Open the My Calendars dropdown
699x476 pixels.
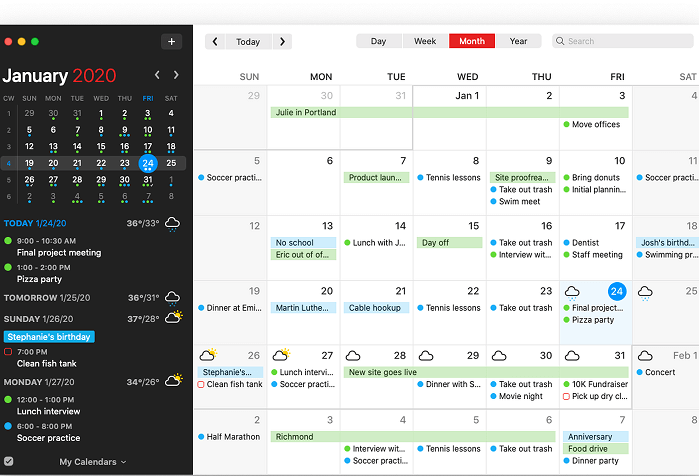click(x=93, y=462)
